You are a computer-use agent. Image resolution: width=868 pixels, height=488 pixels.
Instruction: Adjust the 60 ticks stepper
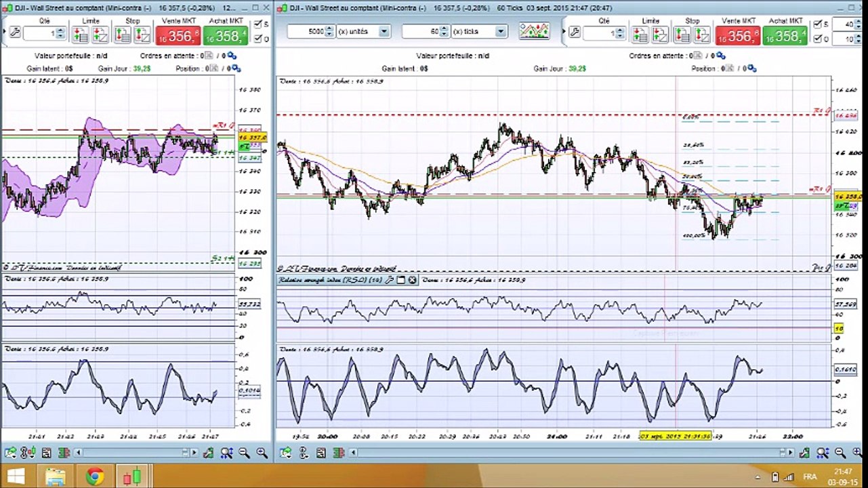[445, 32]
